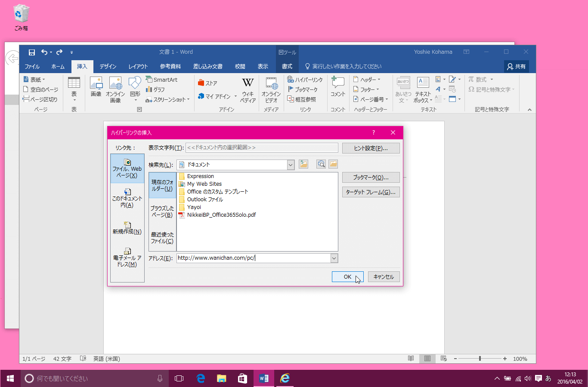Insert a table via the 表 button

[x=74, y=89]
